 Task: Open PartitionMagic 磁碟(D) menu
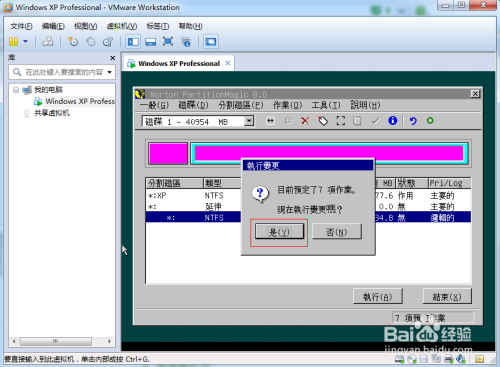(x=193, y=105)
